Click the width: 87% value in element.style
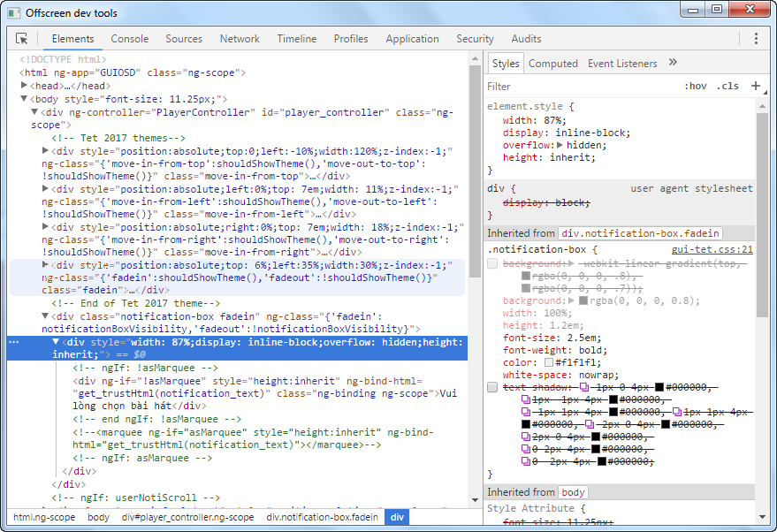 (552, 120)
